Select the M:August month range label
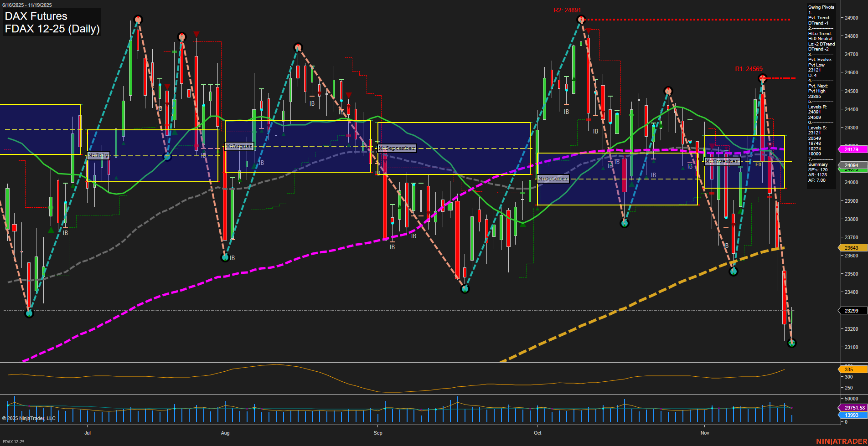Image resolution: width=868 pixels, height=446 pixels. point(239,146)
